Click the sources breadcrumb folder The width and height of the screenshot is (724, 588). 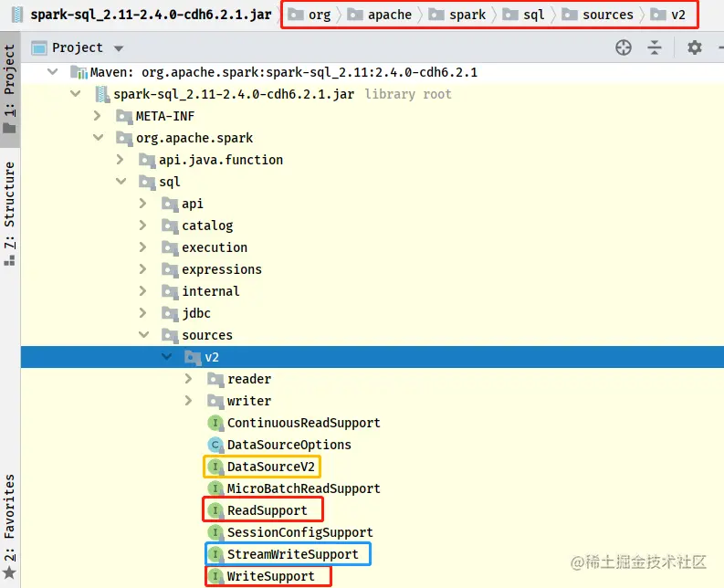pyautogui.click(x=597, y=15)
